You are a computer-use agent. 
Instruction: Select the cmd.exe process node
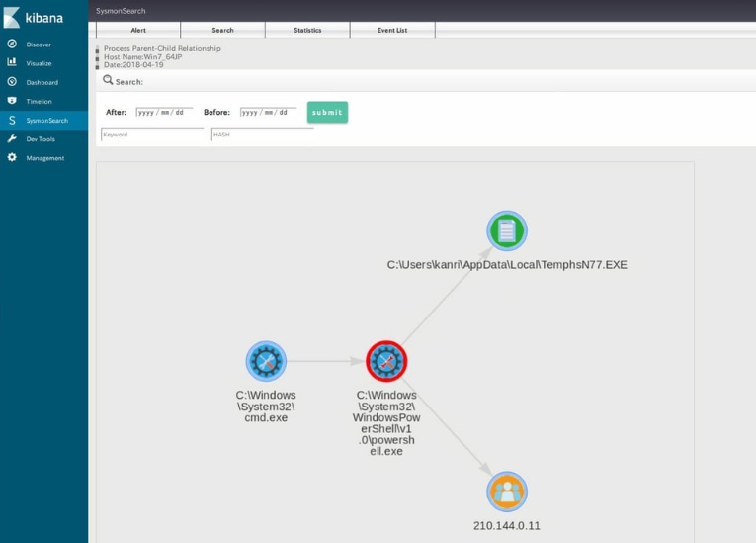point(266,362)
